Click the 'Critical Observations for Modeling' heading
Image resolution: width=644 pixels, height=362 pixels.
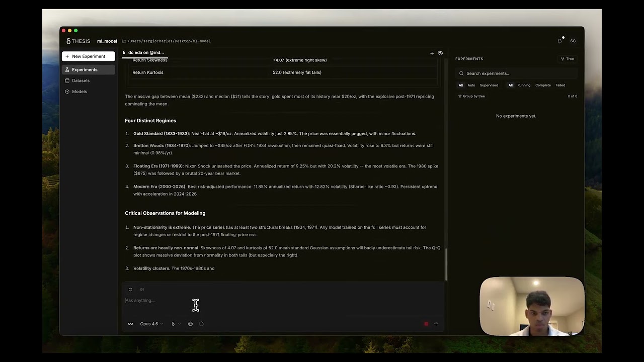[x=165, y=213]
